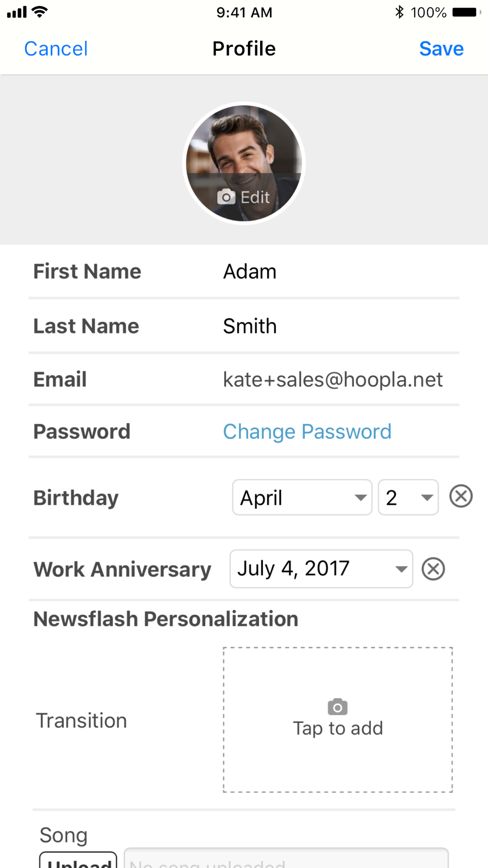This screenshot has height=868, width=488.
Task: Expand the Work Anniversary date dropdown
Action: pos(321,569)
